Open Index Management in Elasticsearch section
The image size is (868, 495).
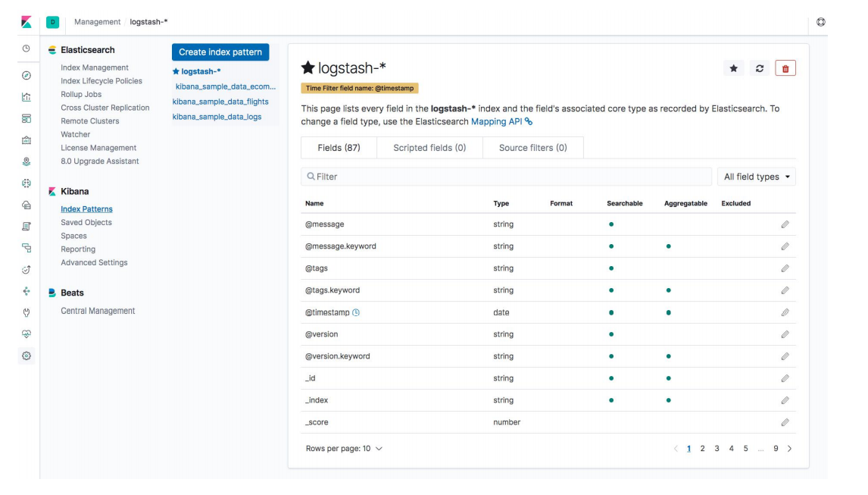coord(95,67)
